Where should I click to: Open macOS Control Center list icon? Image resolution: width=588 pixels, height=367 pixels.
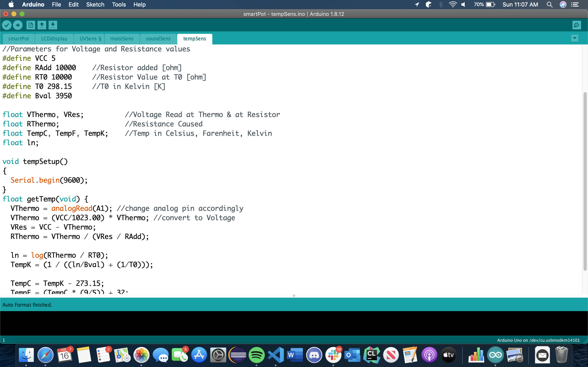(x=575, y=4)
